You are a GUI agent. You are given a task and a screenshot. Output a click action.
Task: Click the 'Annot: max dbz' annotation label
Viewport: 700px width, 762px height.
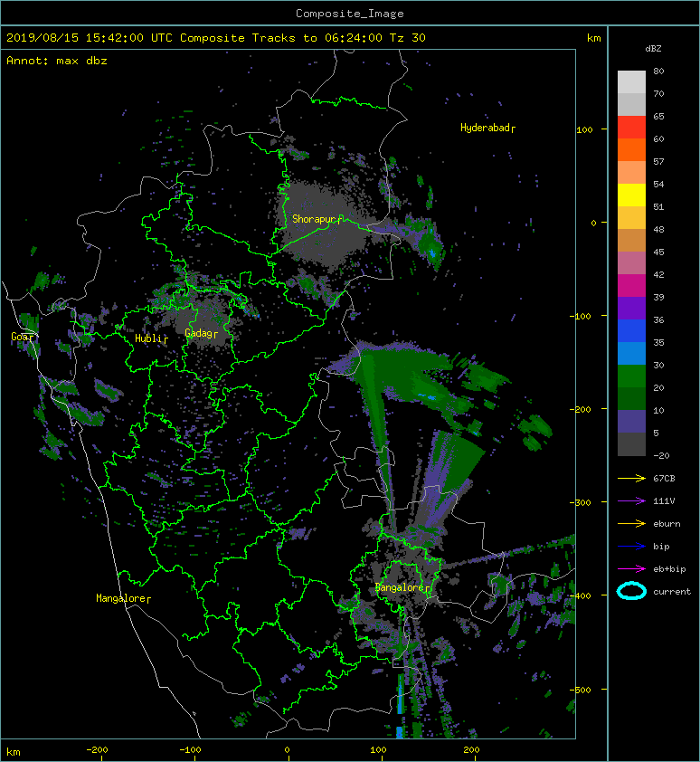click(57, 61)
